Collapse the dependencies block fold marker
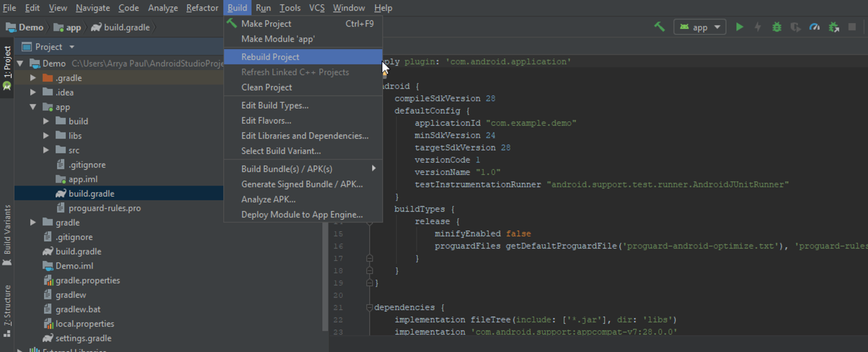The image size is (868, 352). (369, 307)
